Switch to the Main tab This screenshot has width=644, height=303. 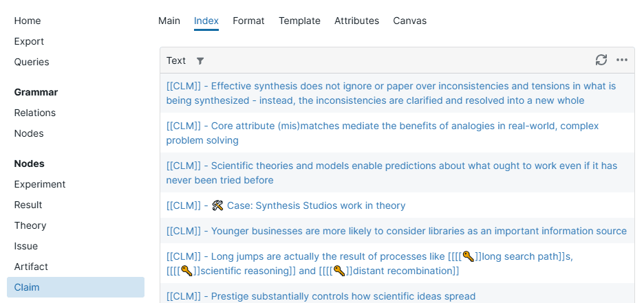point(169,21)
